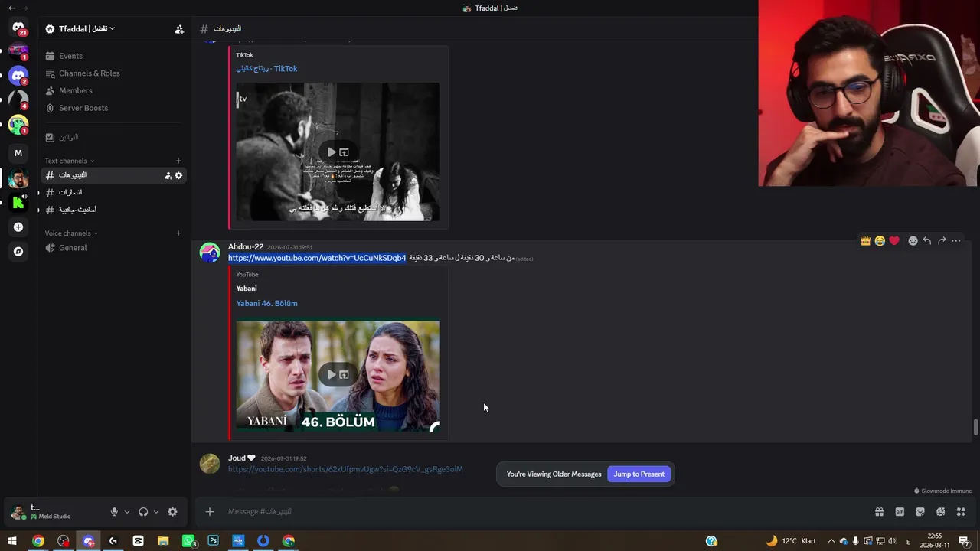The height and width of the screenshot is (551, 980).
Task: Open the Yabani 46. Bölüm embed title
Action: click(266, 303)
